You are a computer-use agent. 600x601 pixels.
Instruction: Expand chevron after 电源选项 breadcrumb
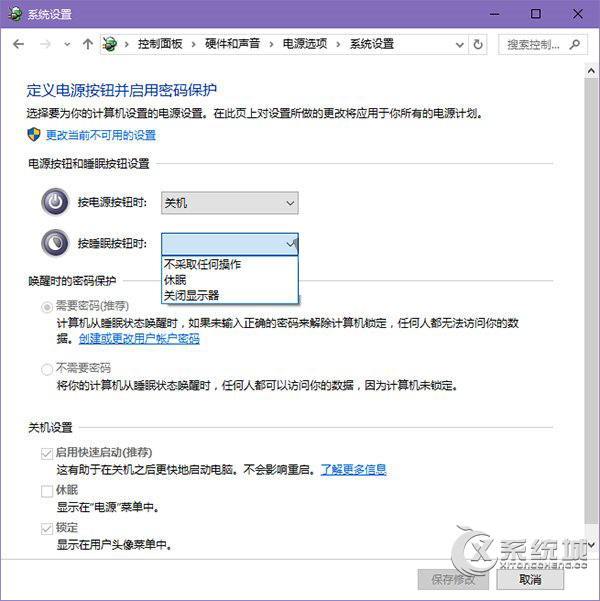click(338, 44)
